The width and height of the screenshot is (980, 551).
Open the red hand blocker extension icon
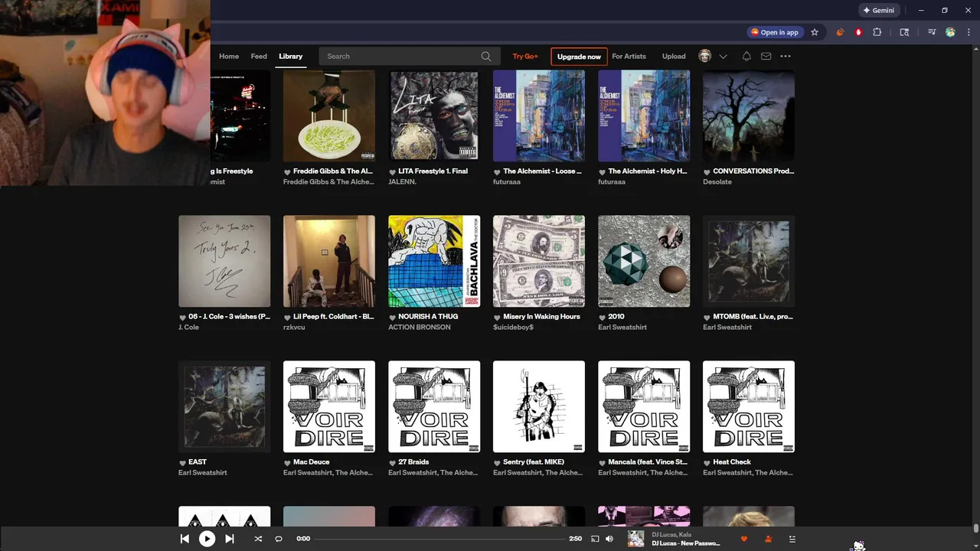(x=858, y=32)
